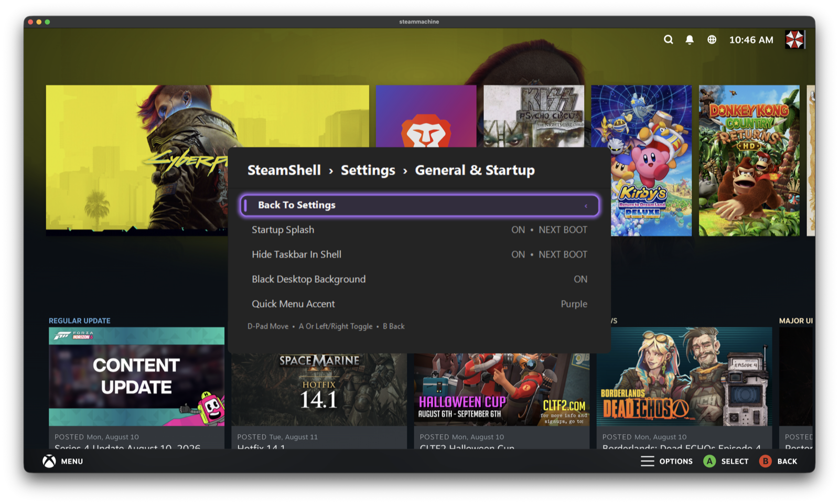This screenshot has height=504, width=839.
Task: Click the MENU label in footer
Action: pyautogui.click(x=72, y=462)
